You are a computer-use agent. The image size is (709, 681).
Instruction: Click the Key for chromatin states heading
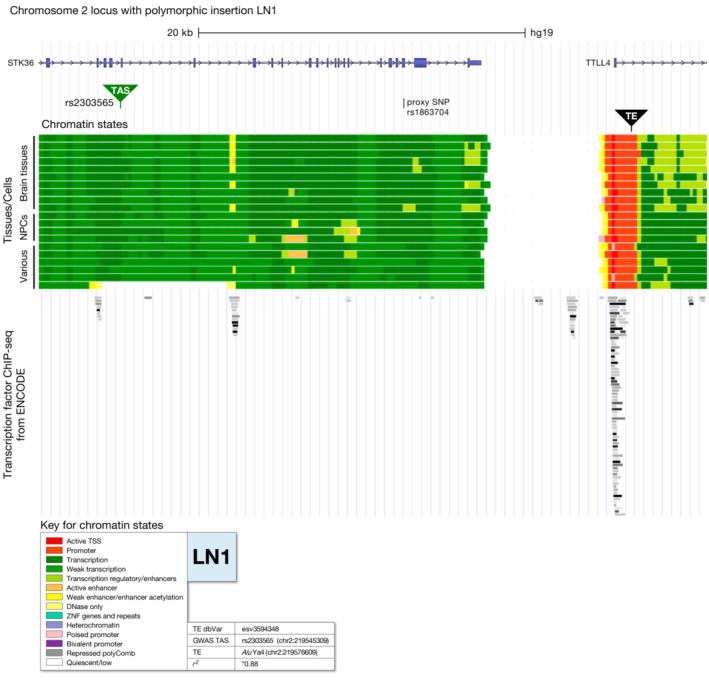102,525
